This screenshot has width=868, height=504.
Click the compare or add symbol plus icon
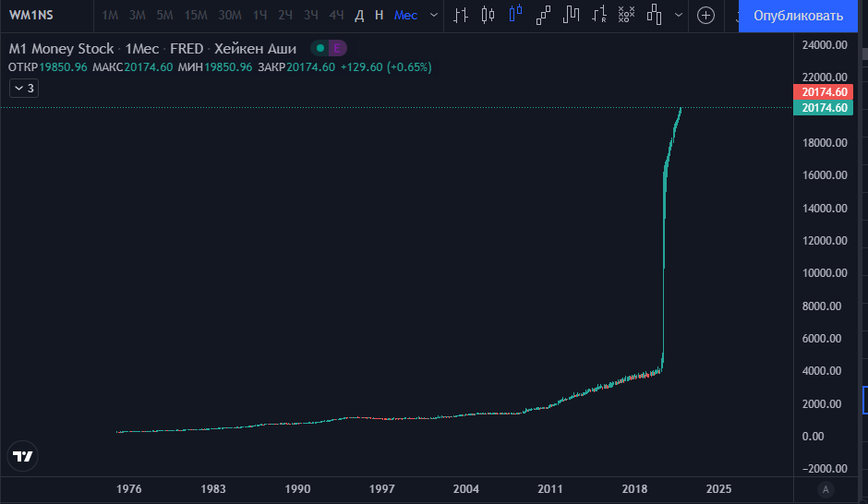[705, 15]
